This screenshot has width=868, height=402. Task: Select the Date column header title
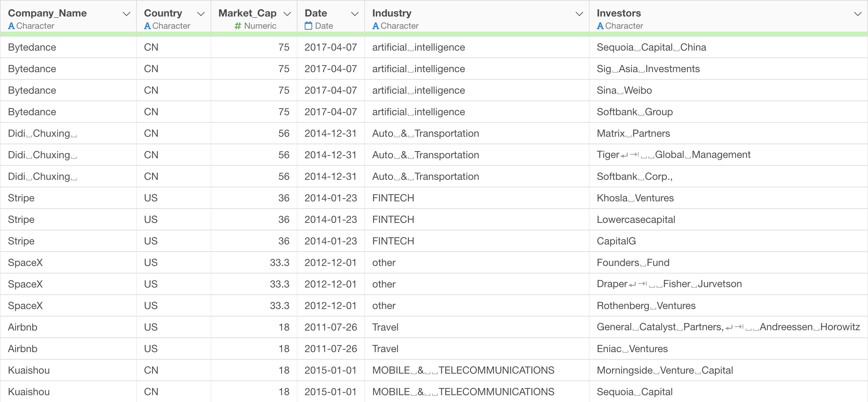coord(316,13)
